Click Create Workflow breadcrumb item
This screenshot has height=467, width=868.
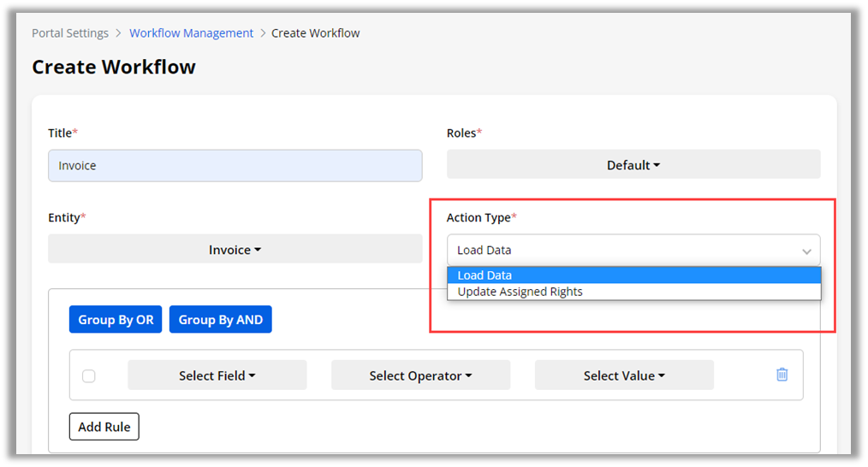point(315,33)
